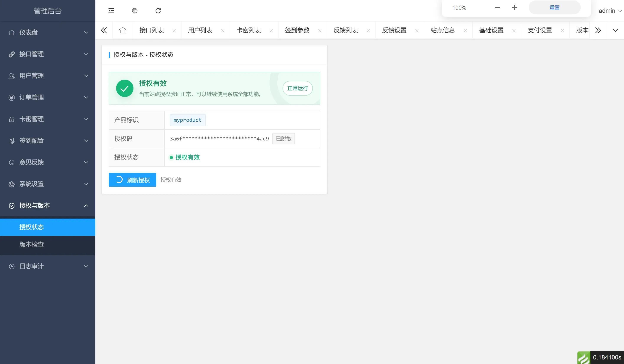
Task: Click the survey icon beside 签到配置
Action: (x=11, y=141)
